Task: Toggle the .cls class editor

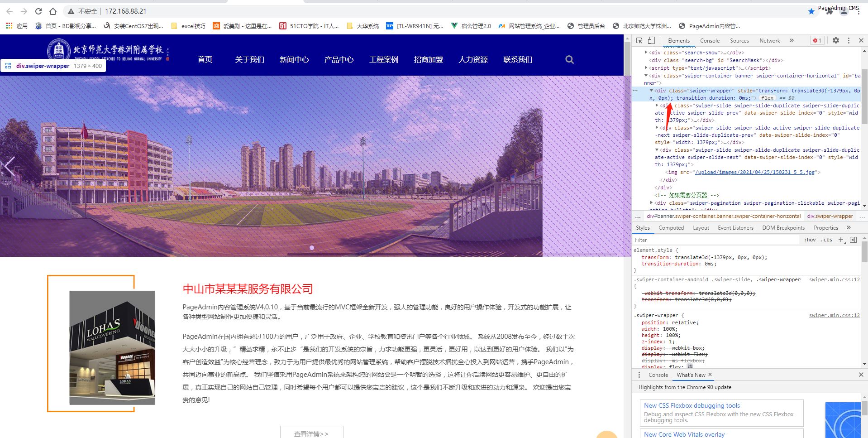Action: pos(827,240)
